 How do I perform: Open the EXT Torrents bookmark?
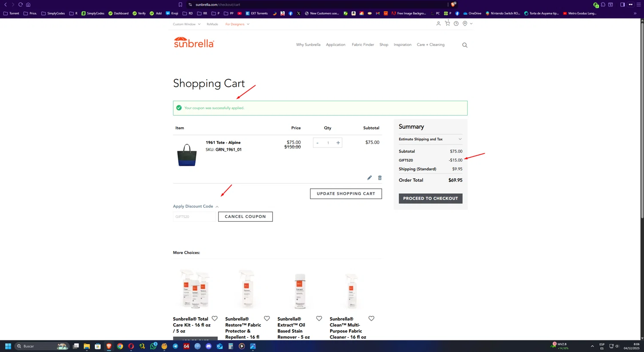(x=256, y=13)
